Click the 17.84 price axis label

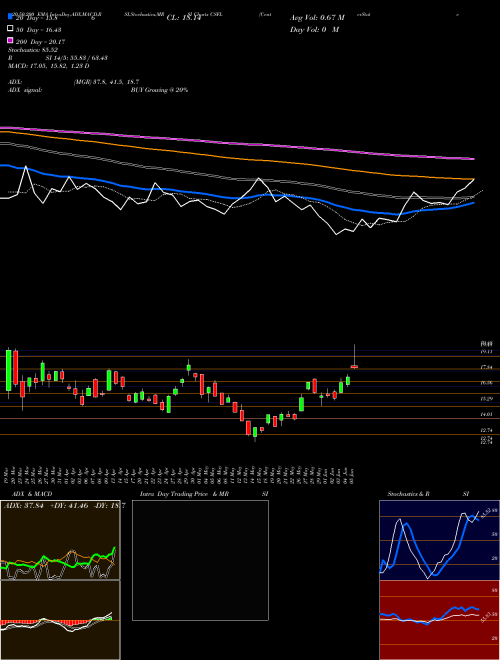487,367
